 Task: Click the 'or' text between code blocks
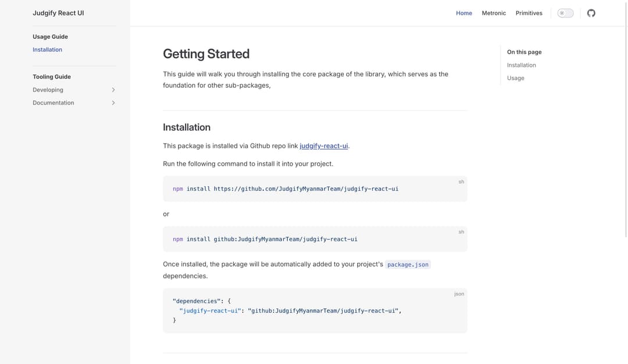coord(166,214)
